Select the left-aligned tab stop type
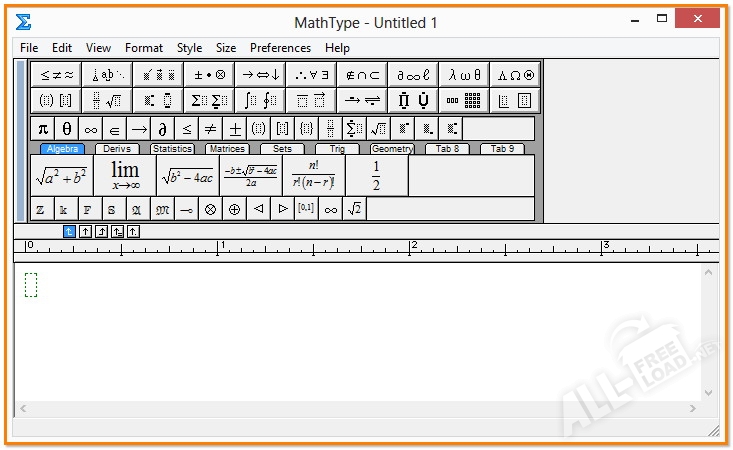Screen dimensions: 733x450 [x=69, y=232]
